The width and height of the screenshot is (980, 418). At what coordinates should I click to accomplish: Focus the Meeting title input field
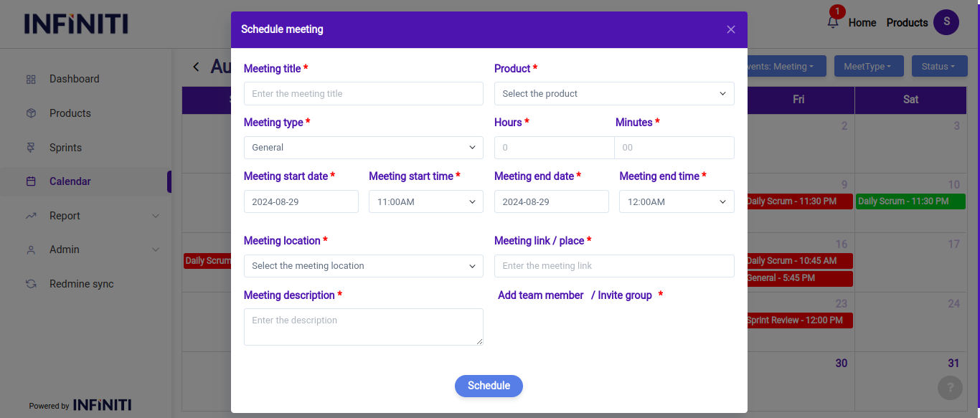coord(363,94)
